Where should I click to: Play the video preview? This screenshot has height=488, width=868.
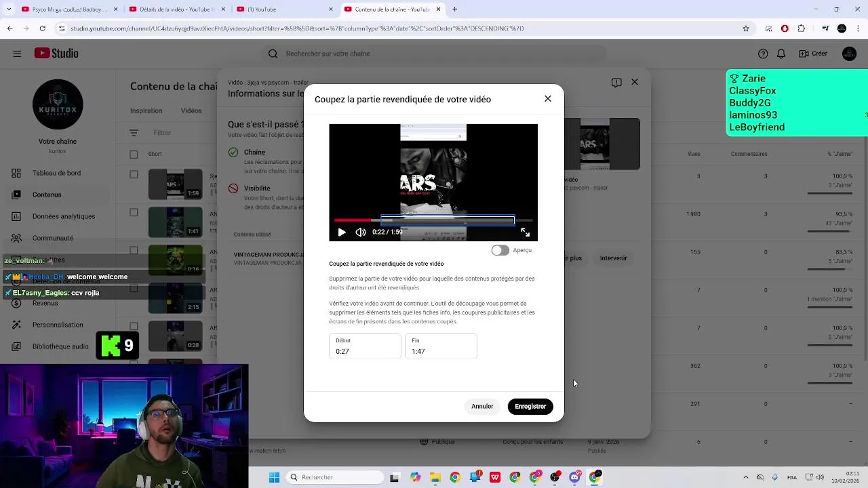click(342, 232)
